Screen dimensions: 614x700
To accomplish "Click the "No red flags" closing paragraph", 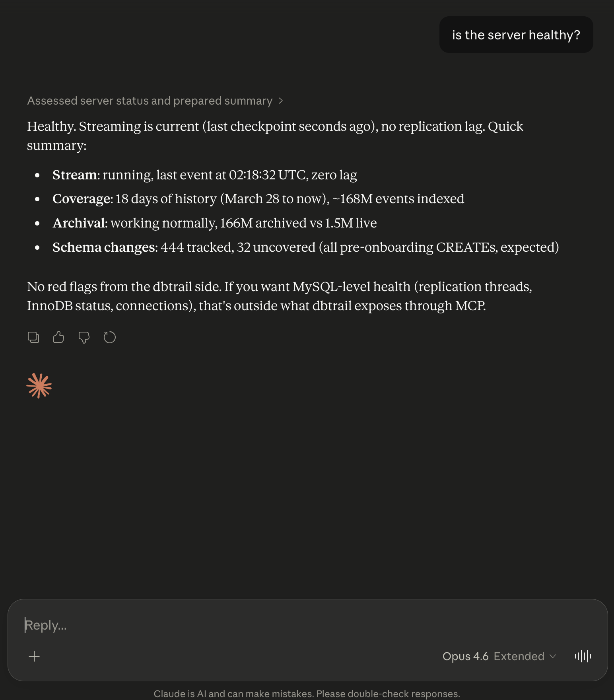I will coord(278,296).
